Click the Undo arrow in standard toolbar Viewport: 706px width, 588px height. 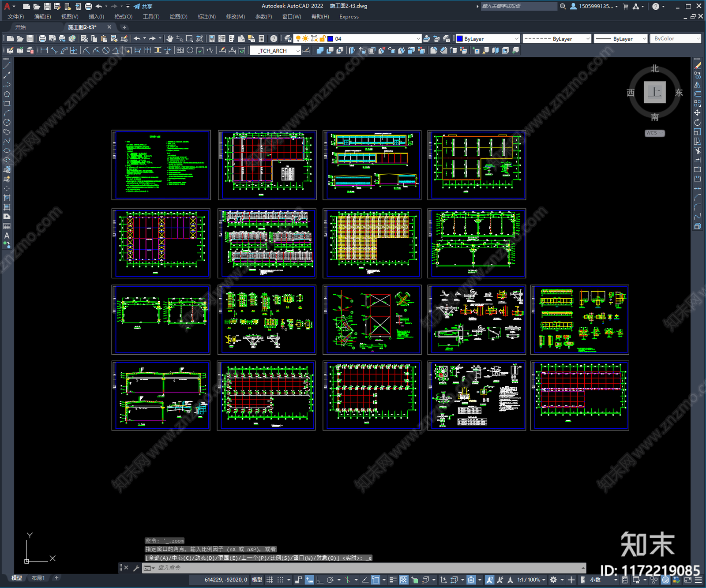pos(137,39)
